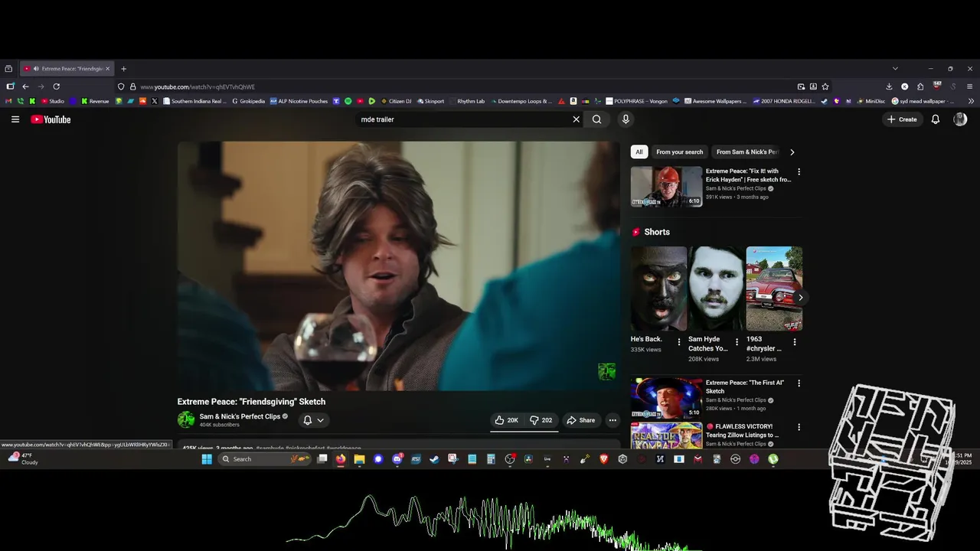Open the YouTube account avatar menu
Image resolution: width=980 pixels, height=551 pixels.
click(x=960, y=119)
